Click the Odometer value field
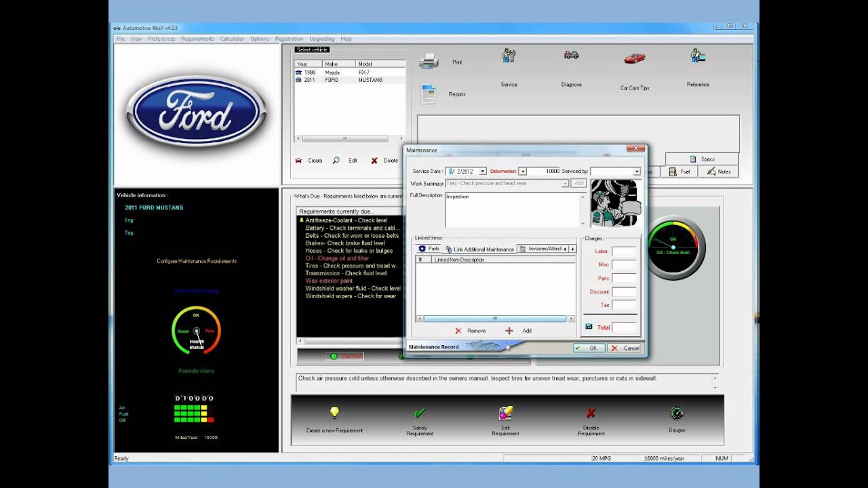 point(544,171)
